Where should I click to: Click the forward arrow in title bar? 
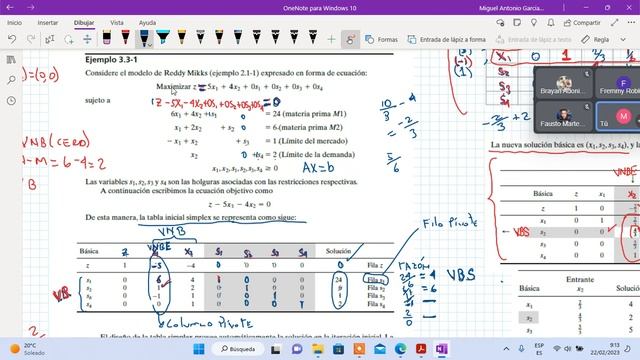pos(31,7)
